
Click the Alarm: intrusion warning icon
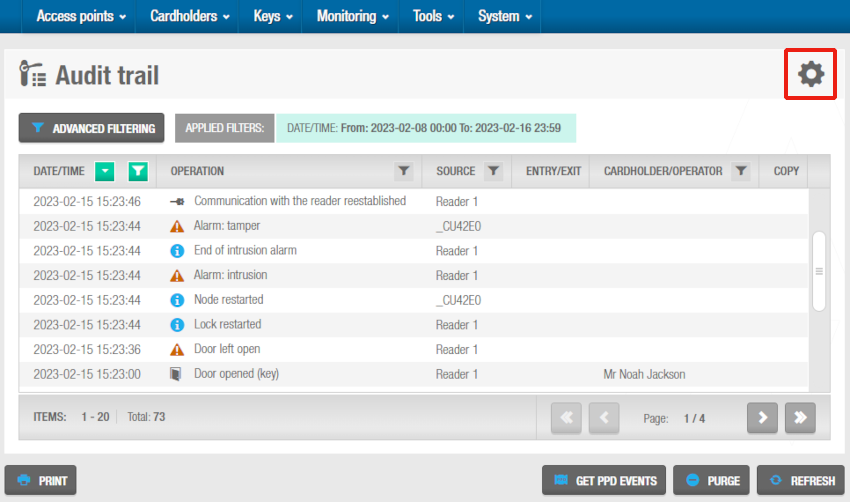pos(177,275)
